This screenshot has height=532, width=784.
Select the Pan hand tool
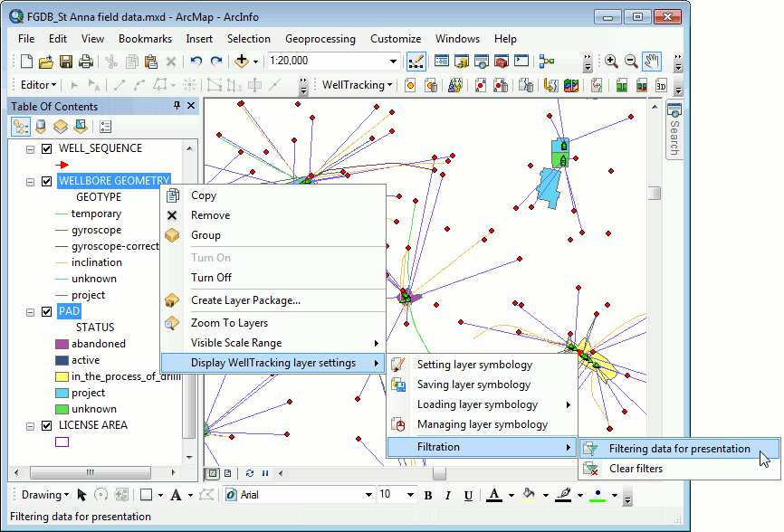(x=652, y=62)
